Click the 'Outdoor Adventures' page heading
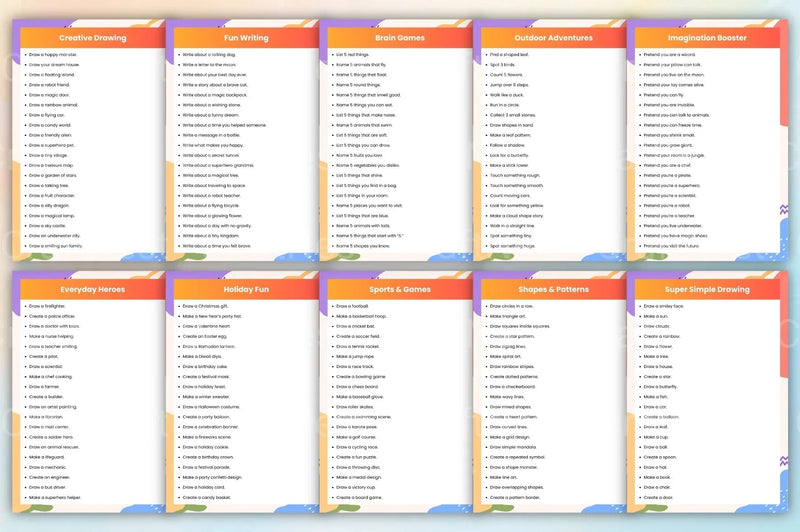Screen dimensions: 800x532 [554, 38]
